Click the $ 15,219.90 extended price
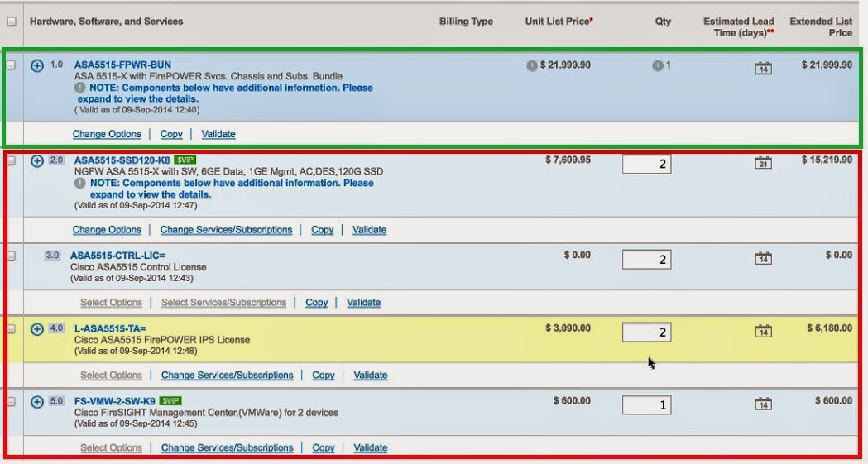This screenshot has width=868, height=464. point(827,160)
